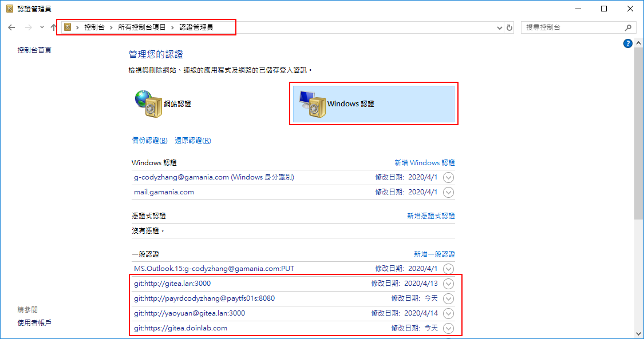Expand the git:https://gitea.doinlab.com entry
This screenshot has height=339, width=644.
tap(448, 328)
